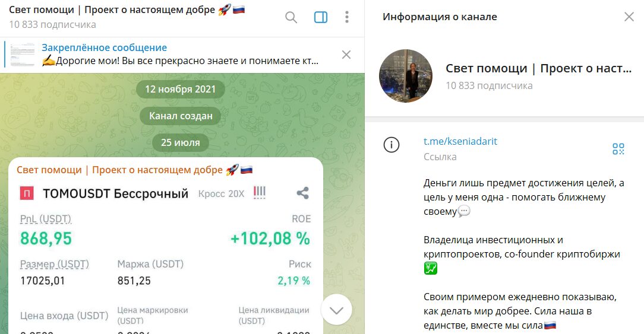Viewport: 644px width, 334px height.
Task: Click the pinned message thumbnail image
Action: 23,54
